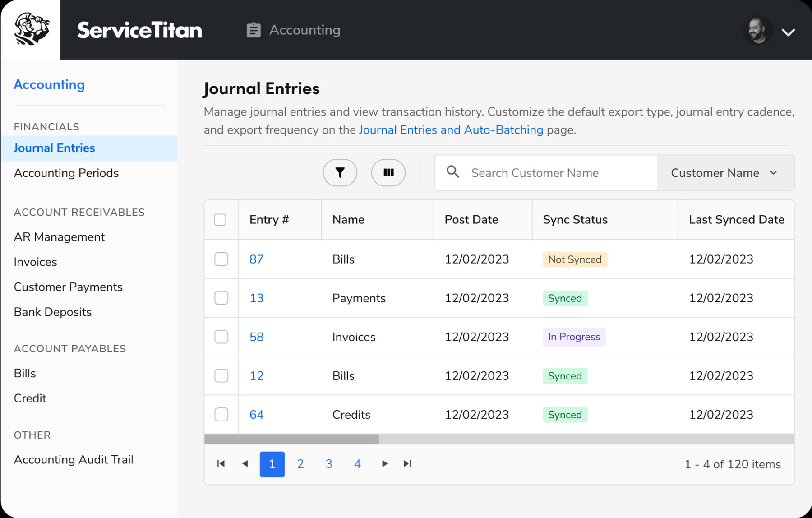
Task: Go to the first page of results
Action: 221,464
